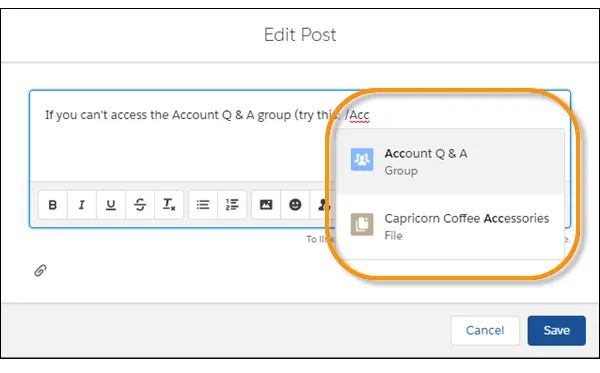
Task: Cancel editing the post
Action: point(485,331)
